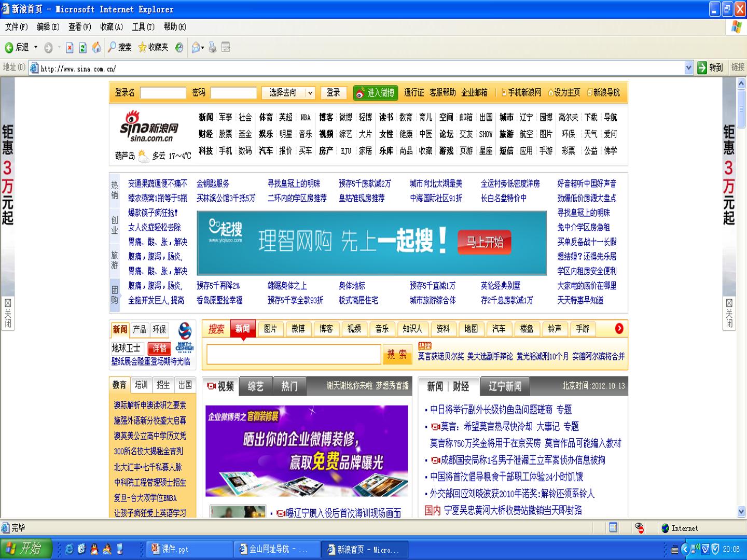Click the green Go (转到) arrow button
This screenshot has width=747, height=560.
pyautogui.click(x=710, y=67)
